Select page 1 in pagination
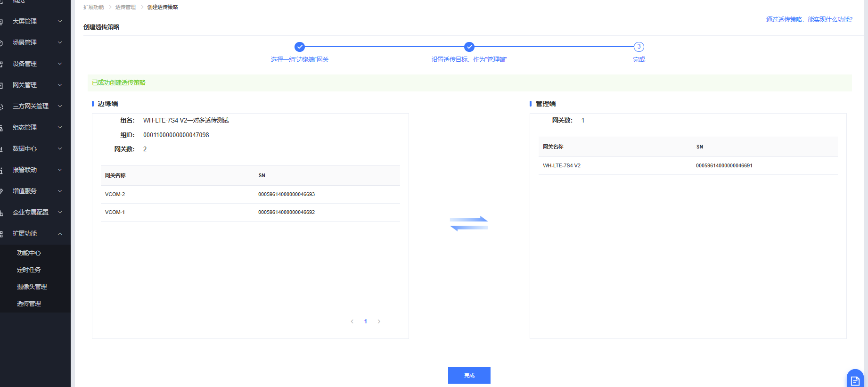The height and width of the screenshot is (387, 868). coord(366,321)
